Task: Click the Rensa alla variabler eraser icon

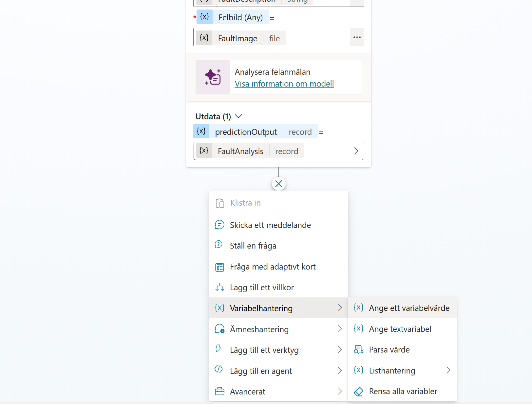Action: pos(358,392)
